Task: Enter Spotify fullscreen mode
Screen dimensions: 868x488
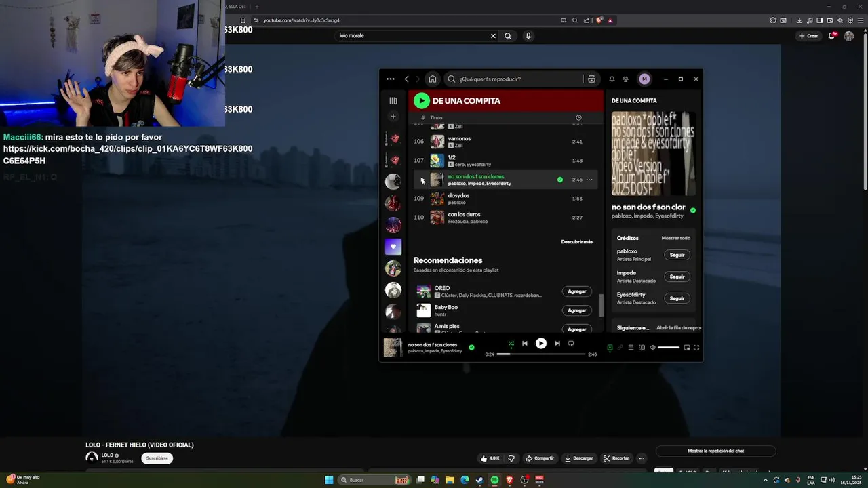Action: (696, 348)
